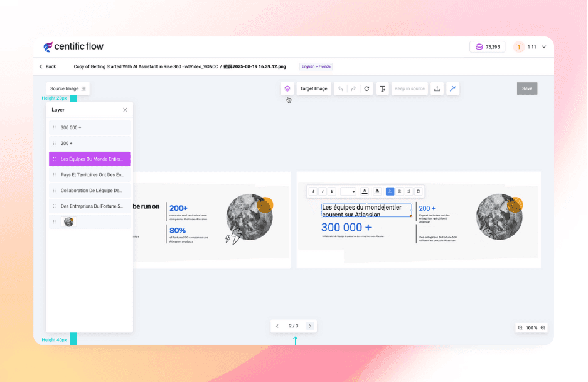The width and height of the screenshot is (588, 382).
Task: Click the refresh reset icon
Action: pyautogui.click(x=366, y=88)
